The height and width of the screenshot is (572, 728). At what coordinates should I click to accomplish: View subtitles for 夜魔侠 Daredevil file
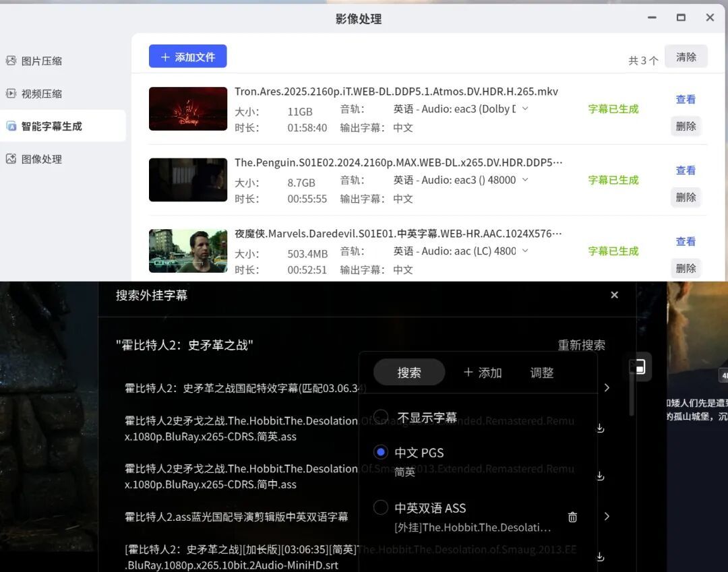(x=686, y=241)
